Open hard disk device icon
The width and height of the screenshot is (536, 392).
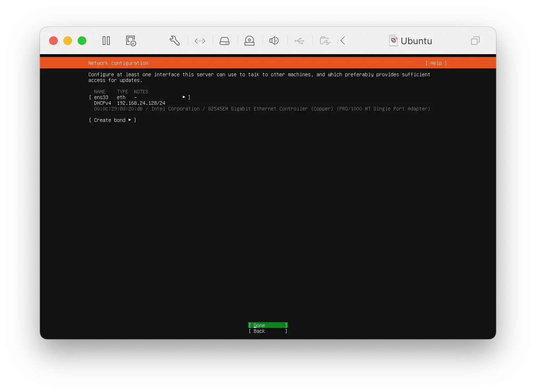pyautogui.click(x=225, y=41)
